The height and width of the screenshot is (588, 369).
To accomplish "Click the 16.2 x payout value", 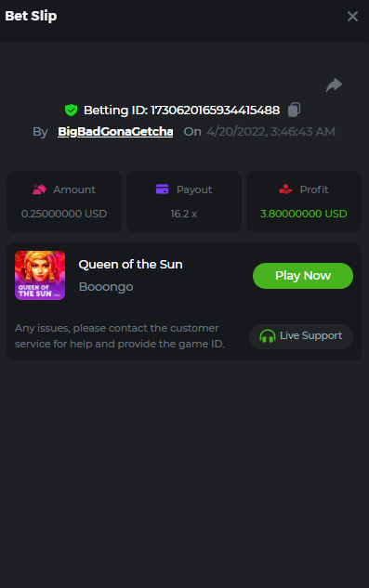I will point(183,214).
